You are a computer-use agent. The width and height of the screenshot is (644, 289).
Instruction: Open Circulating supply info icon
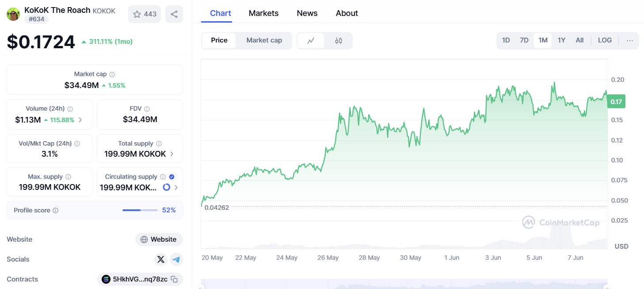(x=163, y=177)
